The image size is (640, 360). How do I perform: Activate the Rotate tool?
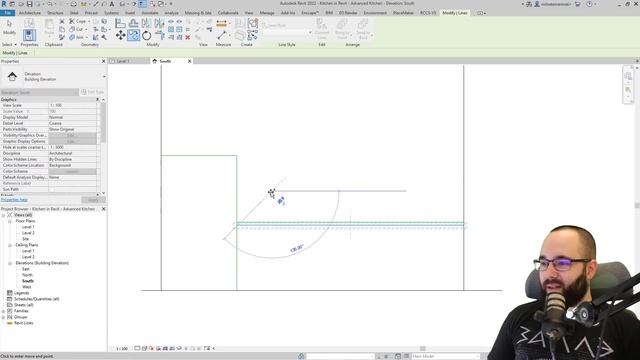pos(147,36)
